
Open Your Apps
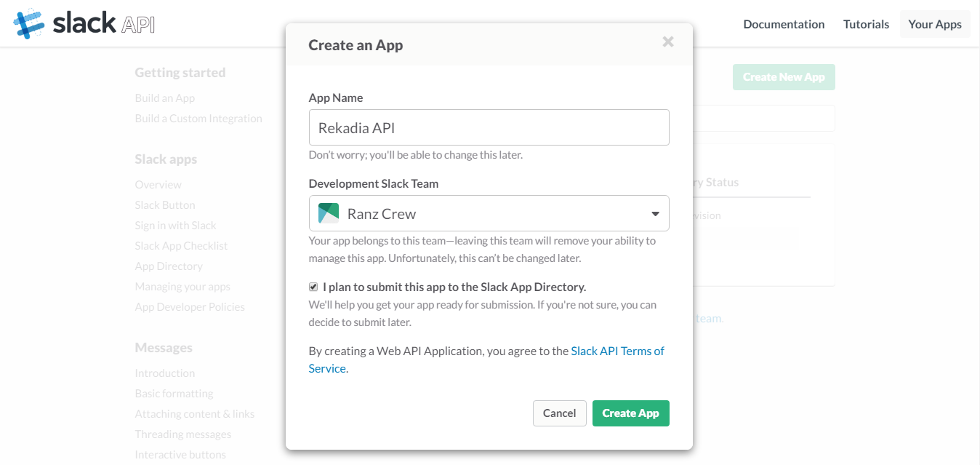click(935, 24)
